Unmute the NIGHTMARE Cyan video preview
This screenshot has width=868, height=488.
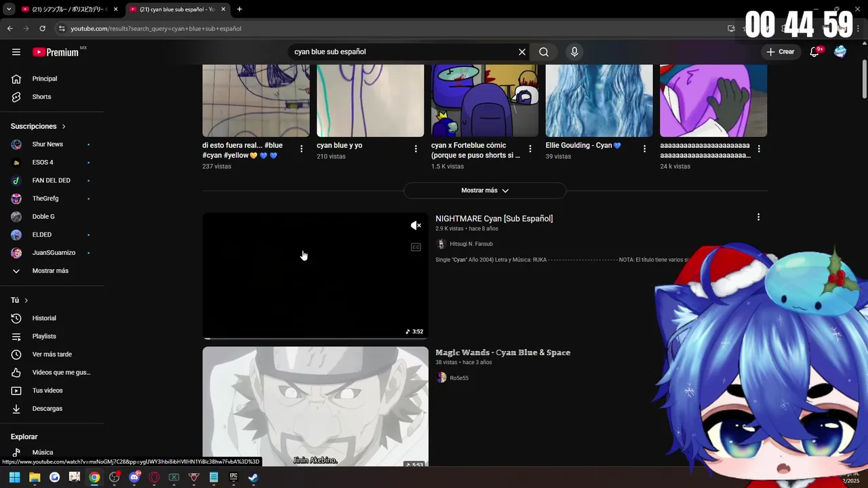click(x=416, y=226)
